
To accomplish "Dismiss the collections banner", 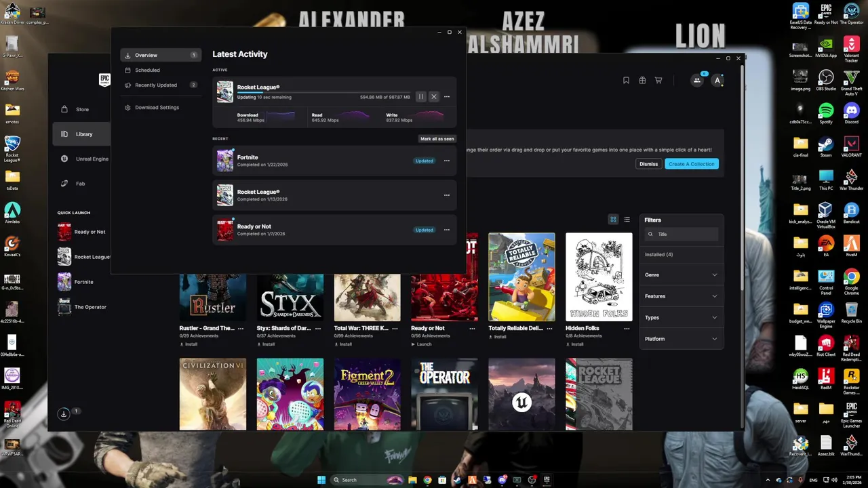I will [x=648, y=164].
